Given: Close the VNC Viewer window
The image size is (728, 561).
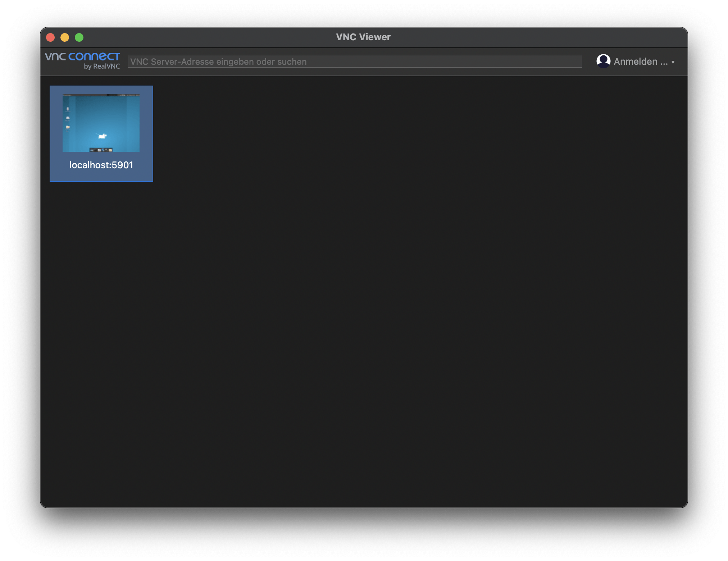Looking at the screenshot, I should (x=51, y=37).
